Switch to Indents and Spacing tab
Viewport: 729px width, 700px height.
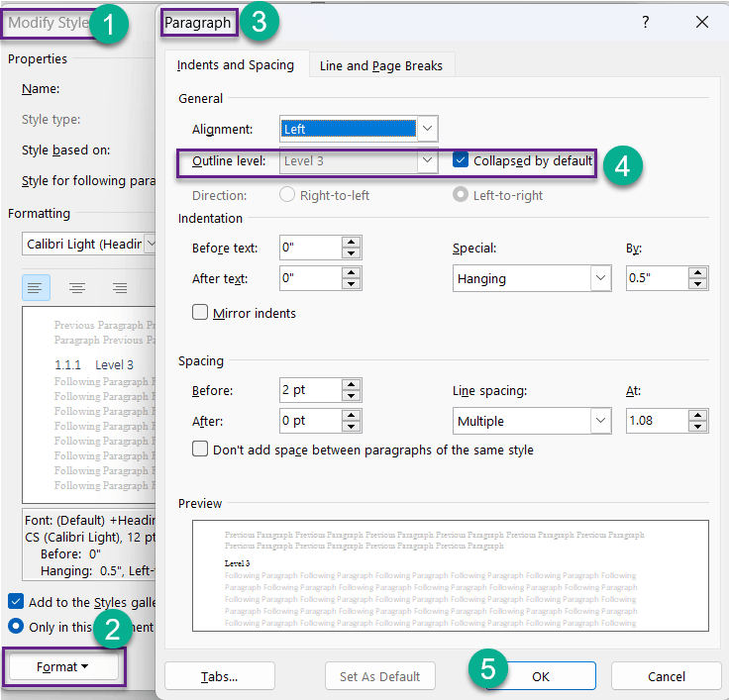(x=236, y=65)
